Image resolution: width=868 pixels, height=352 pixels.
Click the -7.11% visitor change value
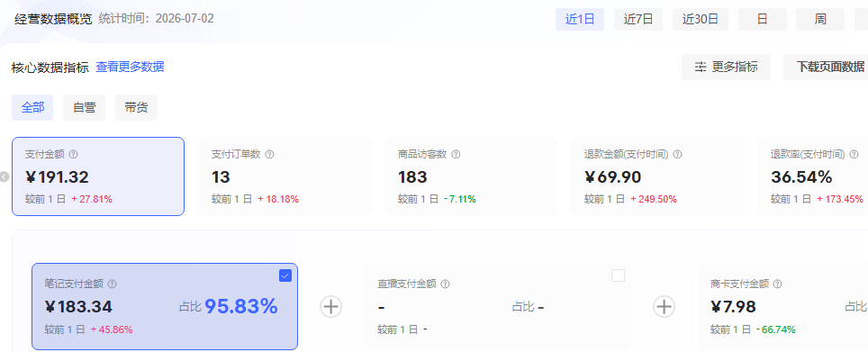(x=459, y=199)
